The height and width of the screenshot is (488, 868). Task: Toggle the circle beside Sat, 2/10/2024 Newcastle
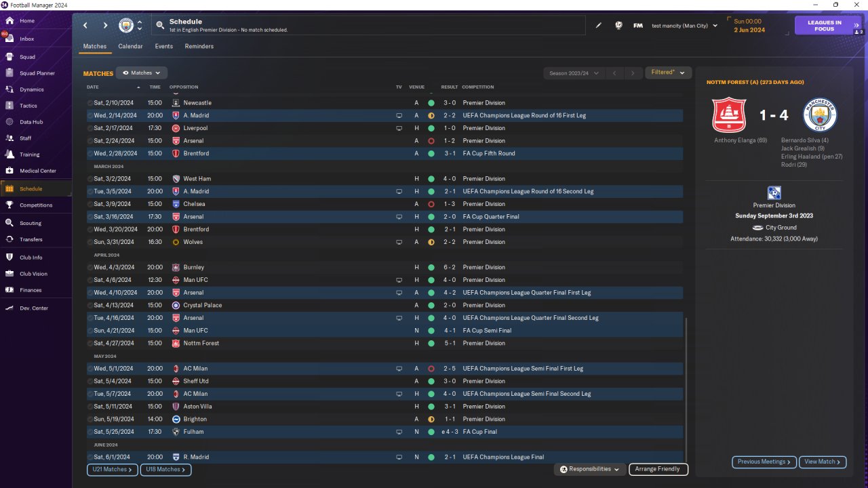(x=90, y=103)
